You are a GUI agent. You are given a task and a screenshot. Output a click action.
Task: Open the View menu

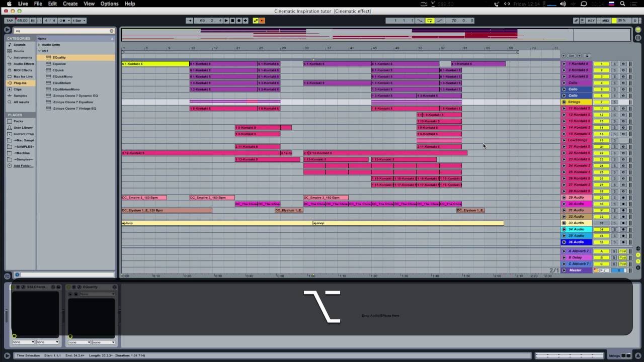(x=89, y=4)
